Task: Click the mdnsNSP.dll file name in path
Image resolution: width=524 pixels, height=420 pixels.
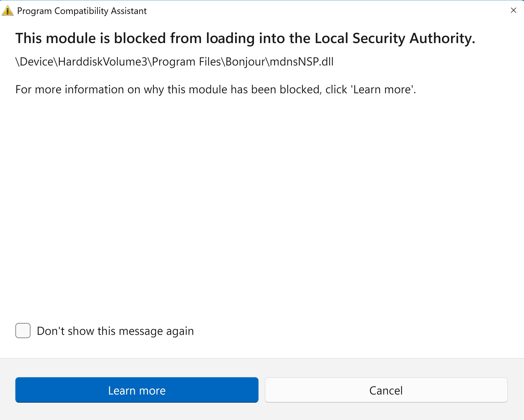Action: [x=302, y=62]
